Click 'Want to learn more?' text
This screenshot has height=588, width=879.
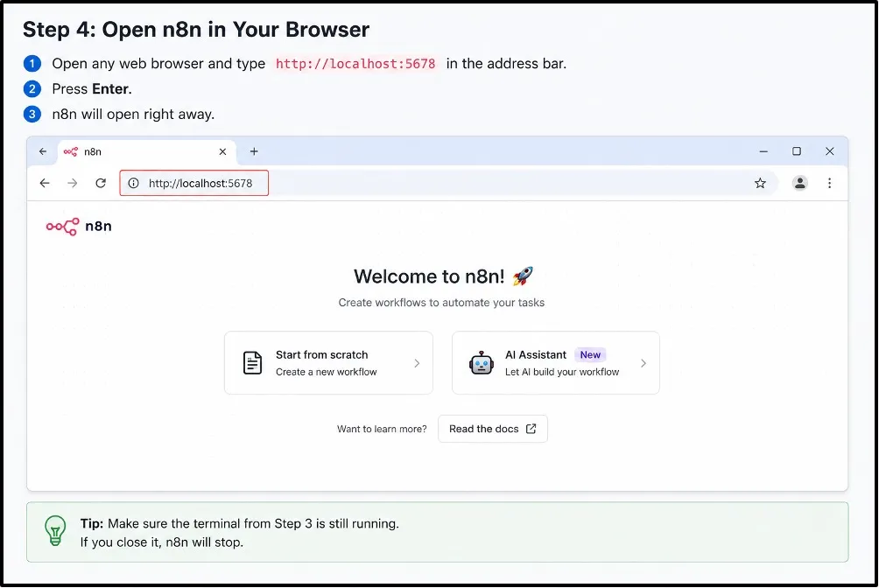[382, 429]
